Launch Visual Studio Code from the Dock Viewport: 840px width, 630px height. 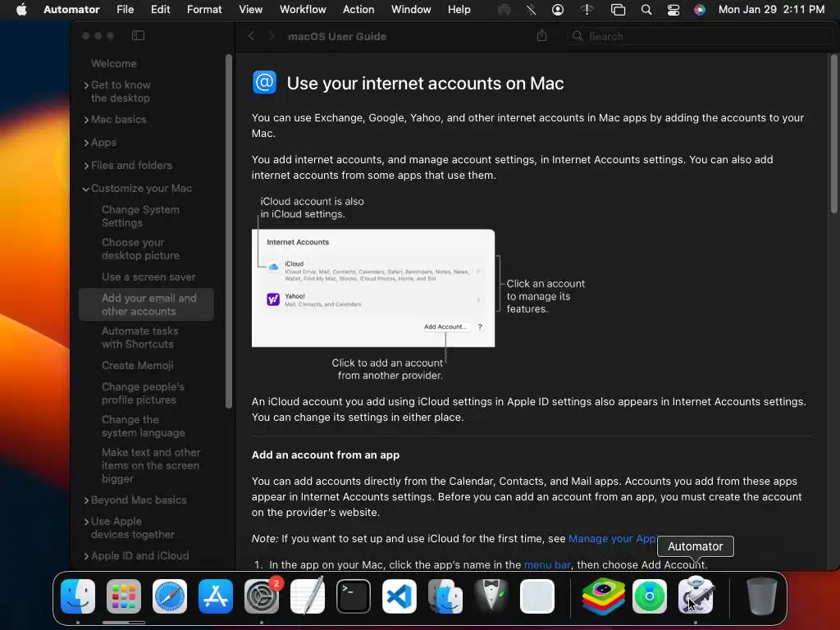pos(399,596)
